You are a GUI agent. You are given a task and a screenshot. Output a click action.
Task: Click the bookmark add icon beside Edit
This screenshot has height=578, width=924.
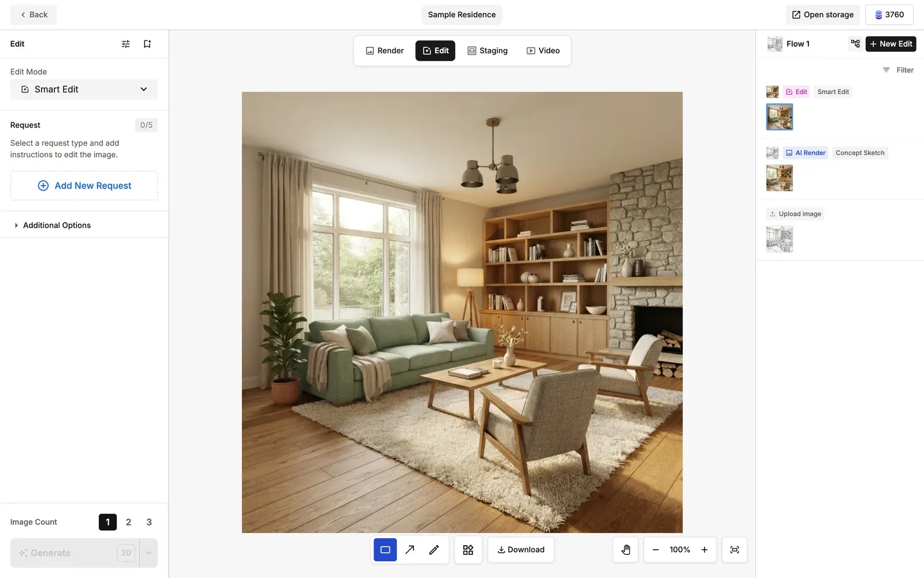147,44
